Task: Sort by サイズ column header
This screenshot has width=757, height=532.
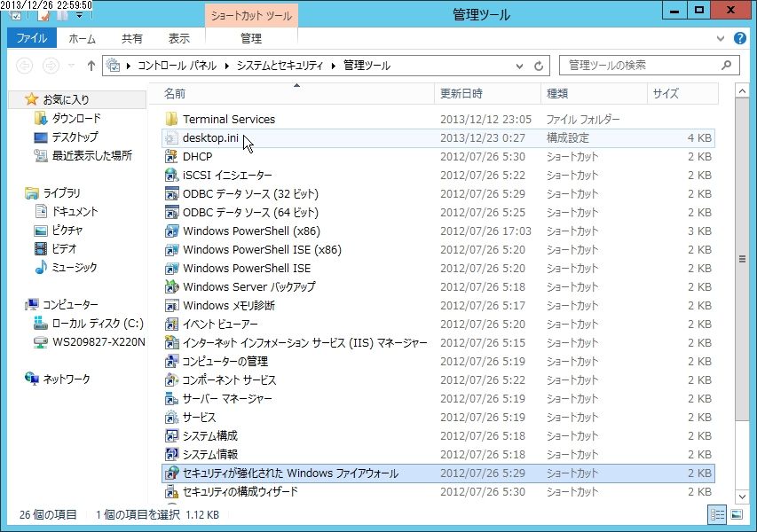Action: pyautogui.click(x=682, y=94)
